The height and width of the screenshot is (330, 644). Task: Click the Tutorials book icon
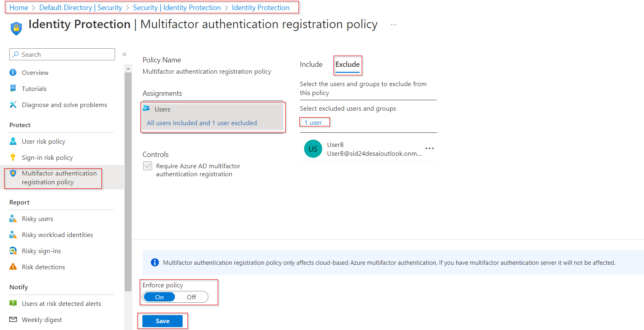click(13, 88)
